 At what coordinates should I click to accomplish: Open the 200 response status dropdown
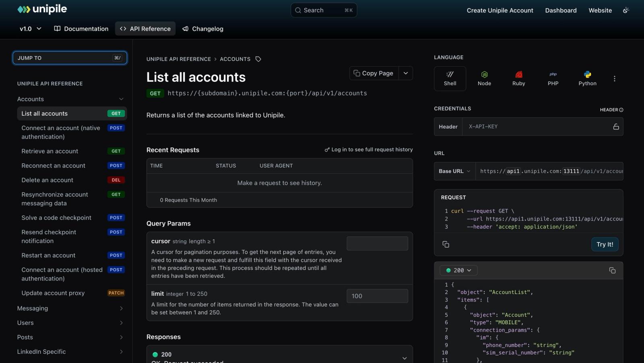click(x=458, y=271)
